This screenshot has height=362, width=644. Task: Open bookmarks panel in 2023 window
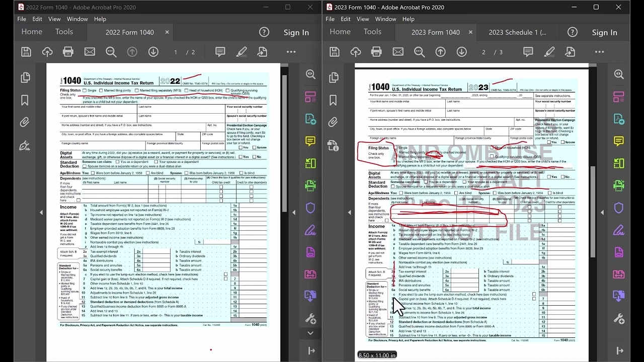(x=333, y=100)
